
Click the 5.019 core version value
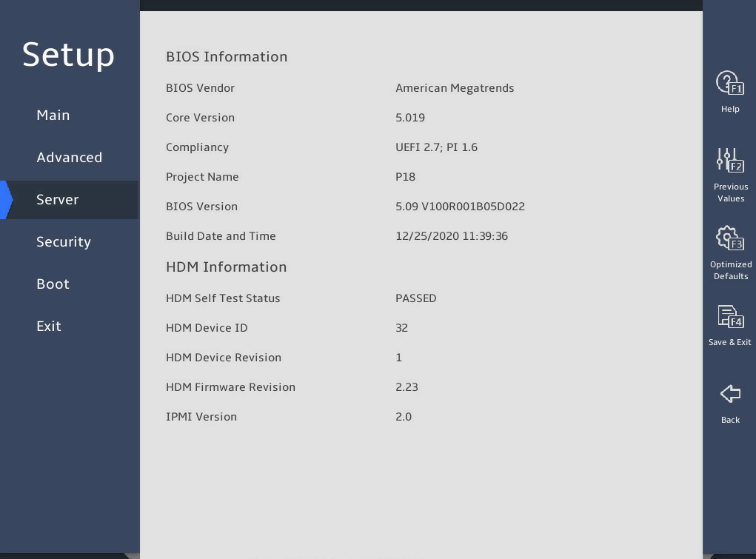(x=409, y=118)
